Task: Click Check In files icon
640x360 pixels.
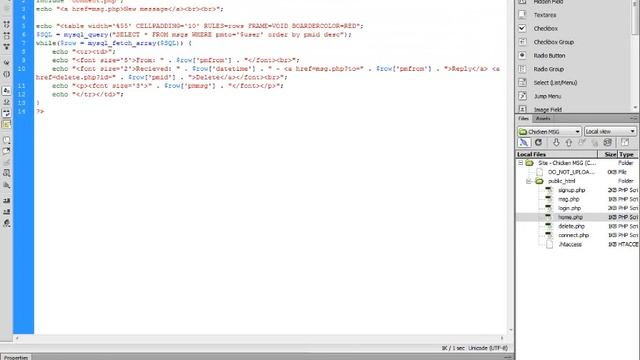Action: (x=595, y=142)
